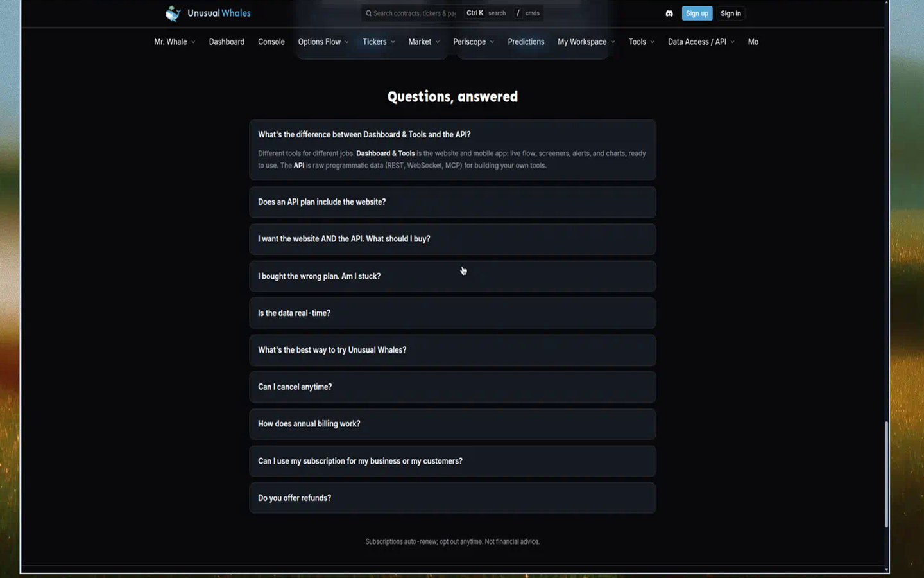Open the Discord icon link in header
This screenshot has width=924, height=578.
[x=669, y=13]
